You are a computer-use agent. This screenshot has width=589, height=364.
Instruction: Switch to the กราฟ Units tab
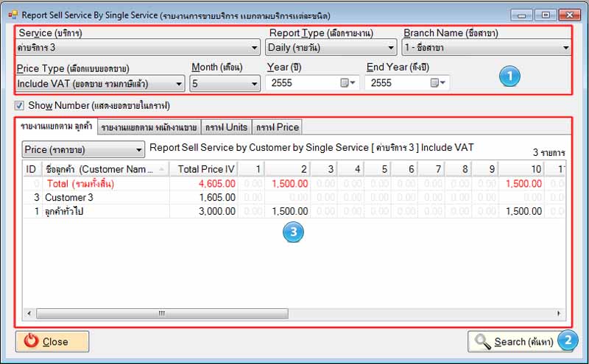click(225, 127)
